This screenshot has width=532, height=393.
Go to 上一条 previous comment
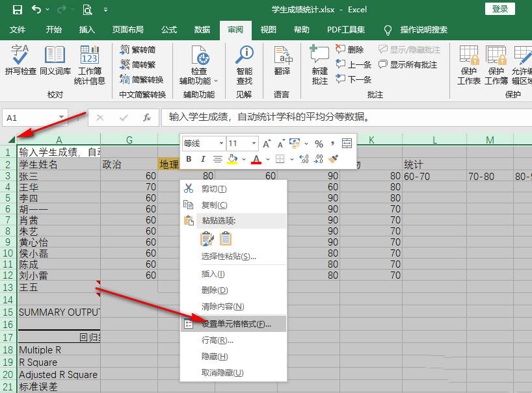354,64
